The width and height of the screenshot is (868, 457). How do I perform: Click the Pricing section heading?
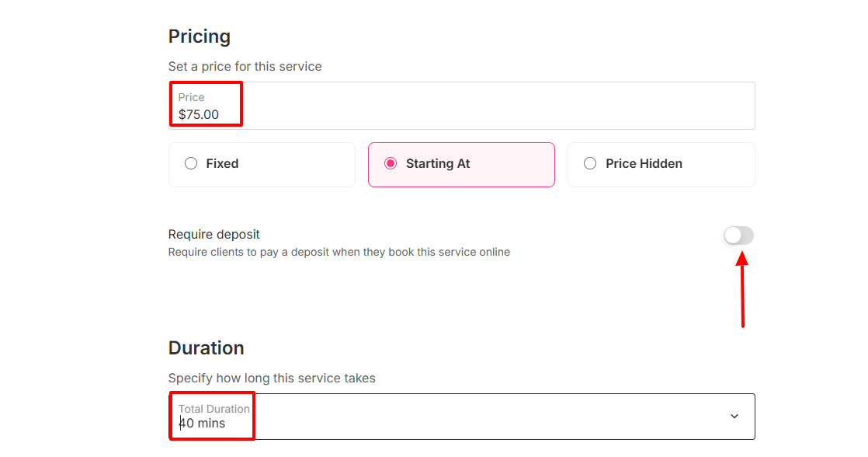tap(200, 37)
